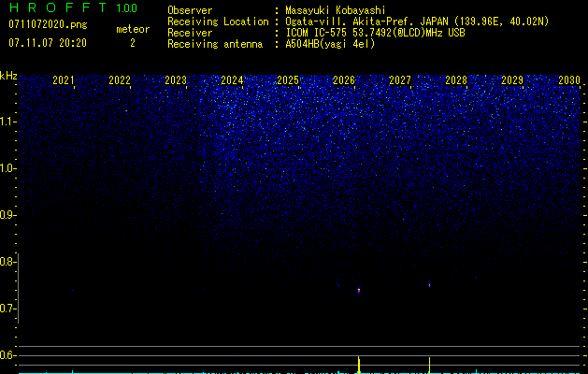The height and width of the screenshot is (374, 588).
Task: Click the 2026 time axis marker
Action: tap(344, 79)
